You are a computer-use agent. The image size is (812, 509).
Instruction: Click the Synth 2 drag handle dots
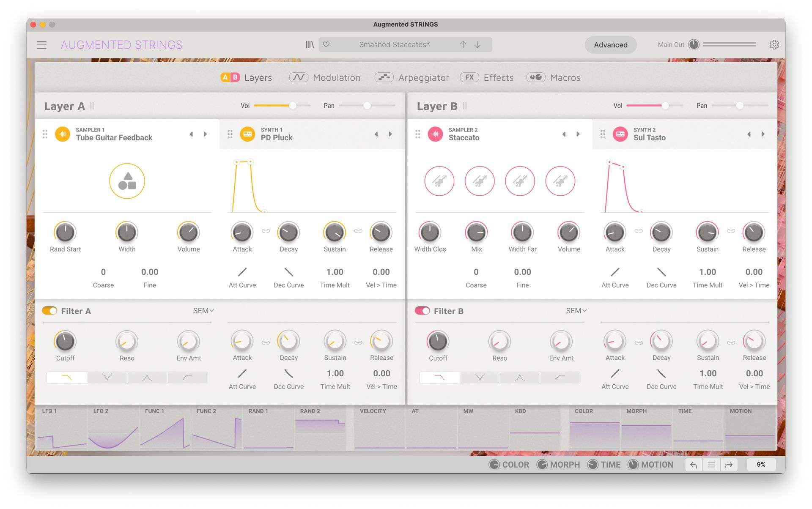point(603,134)
